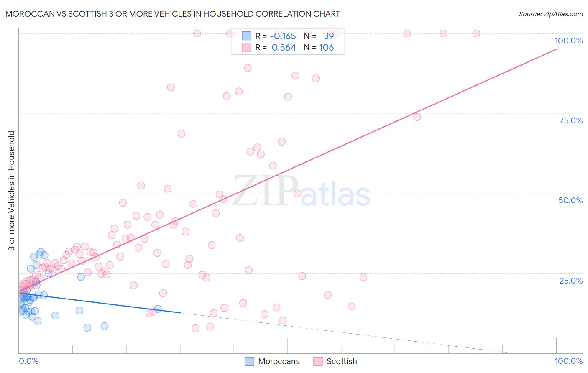
Task: Click the ZIPatlas watermark in the chart
Action: click(301, 192)
